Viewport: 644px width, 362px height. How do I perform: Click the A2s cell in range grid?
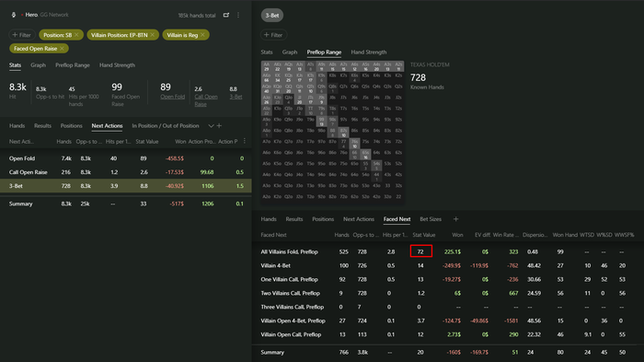(x=398, y=66)
